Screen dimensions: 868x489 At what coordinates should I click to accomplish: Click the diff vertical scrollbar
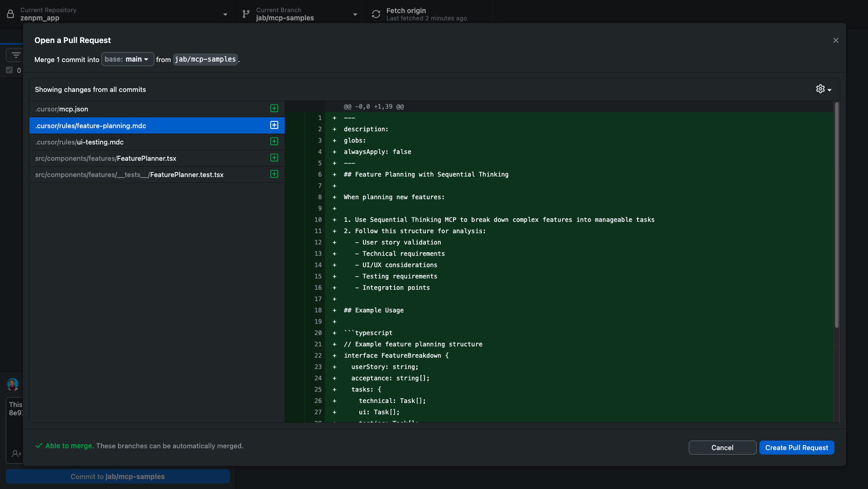click(x=837, y=215)
